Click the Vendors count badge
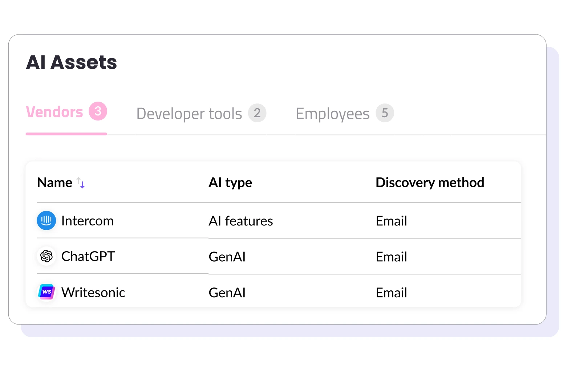 98,111
